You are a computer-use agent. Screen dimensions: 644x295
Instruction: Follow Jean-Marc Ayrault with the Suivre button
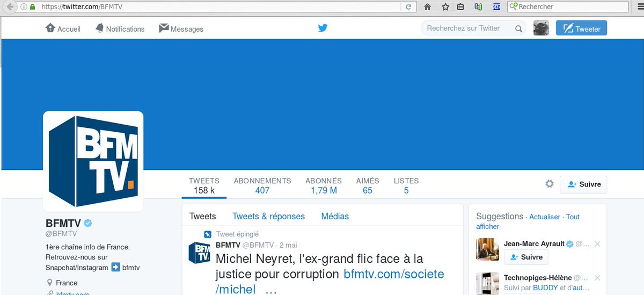[x=526, y=257]
